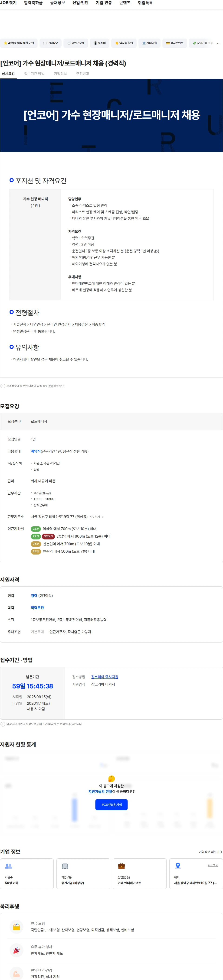Open the 콘텐츠 menu
The width and height of the screenshot is (223, 980).
(125, 3)
